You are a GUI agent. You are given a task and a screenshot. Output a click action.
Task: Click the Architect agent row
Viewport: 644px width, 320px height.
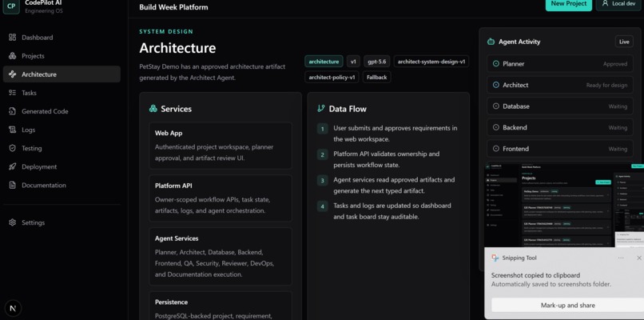(560, 85)
